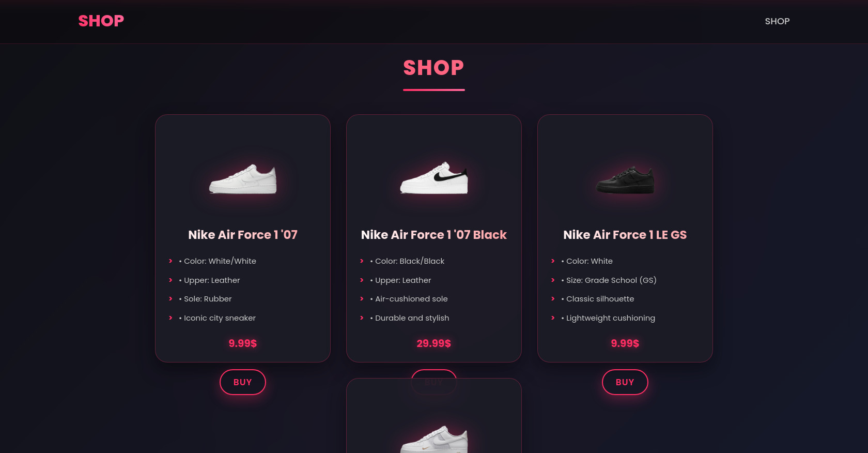The width and height of the screenshot is (868, 453).
Task: Click the chevron icon beside "Durable and stylish"
Action: [x=362, y=318]
